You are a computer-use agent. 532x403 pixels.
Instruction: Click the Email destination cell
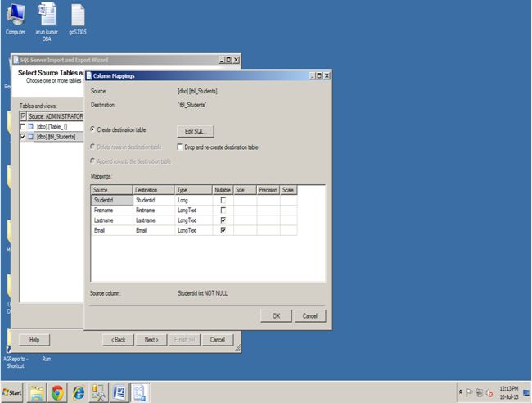(x=154, y=230)
